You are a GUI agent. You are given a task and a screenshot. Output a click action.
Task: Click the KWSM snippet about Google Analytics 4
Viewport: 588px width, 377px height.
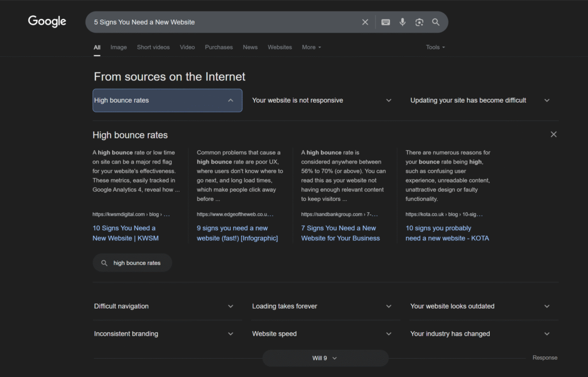[x=136, y=171]
